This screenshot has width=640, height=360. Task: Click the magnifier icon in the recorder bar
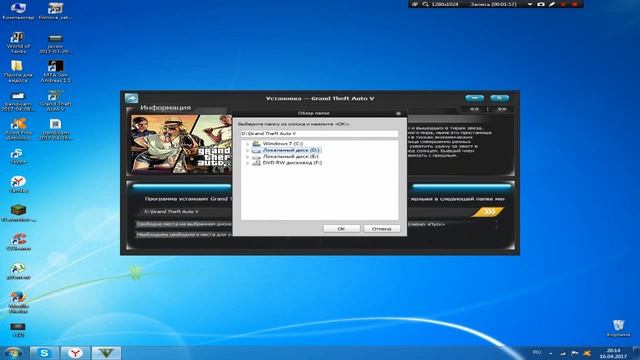[425, 4]
